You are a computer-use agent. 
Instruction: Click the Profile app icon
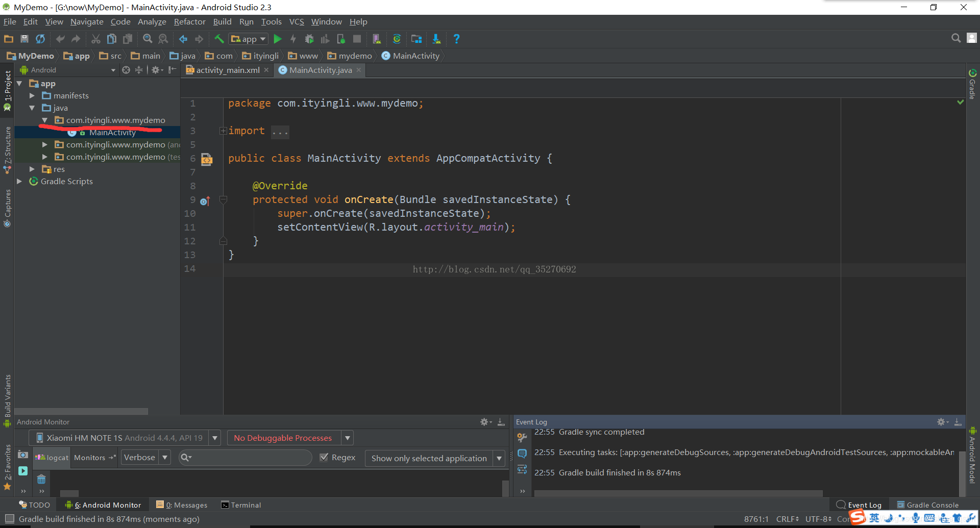pyautogui.click(x=325, y=39)
